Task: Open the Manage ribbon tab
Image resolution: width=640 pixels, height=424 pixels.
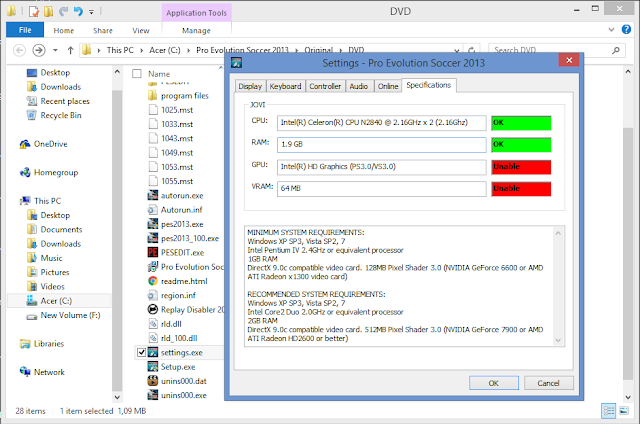Action: (196, 30)
